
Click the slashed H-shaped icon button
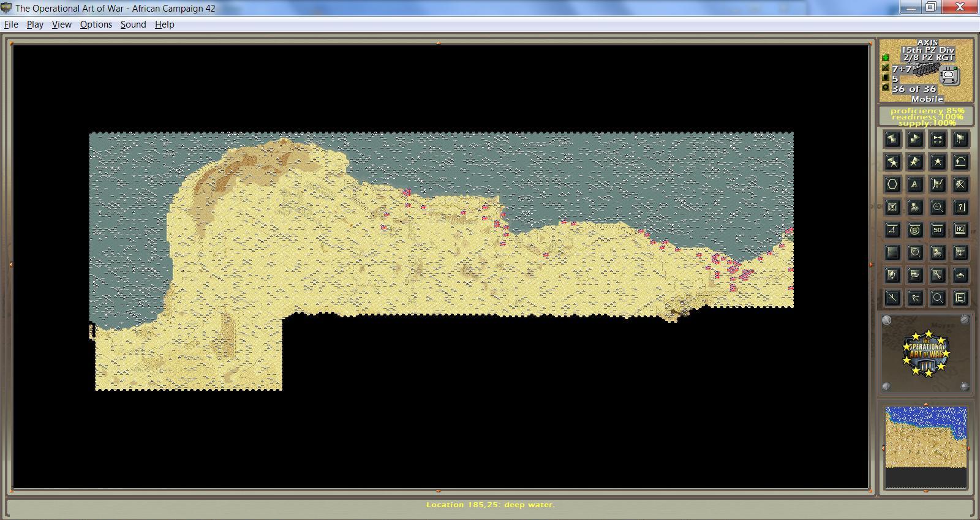pyautogui.click(x=938, y=184)
